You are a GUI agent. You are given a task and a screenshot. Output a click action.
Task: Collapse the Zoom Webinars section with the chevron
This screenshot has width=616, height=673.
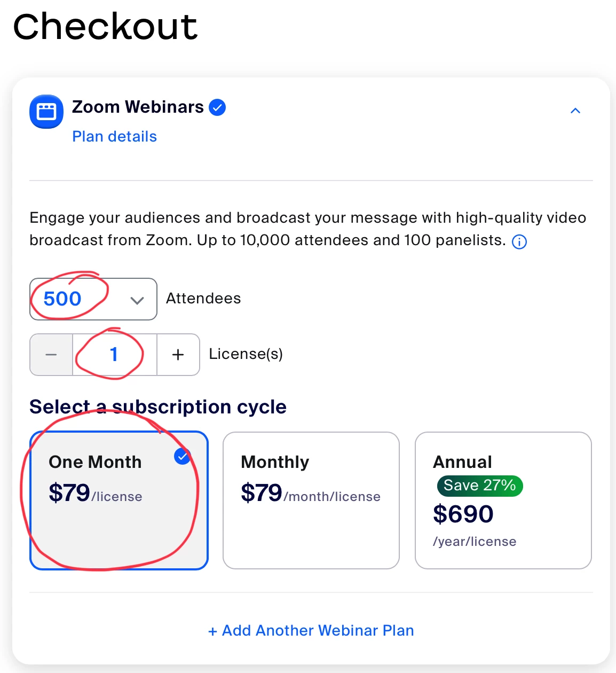(x=575, y=111)
